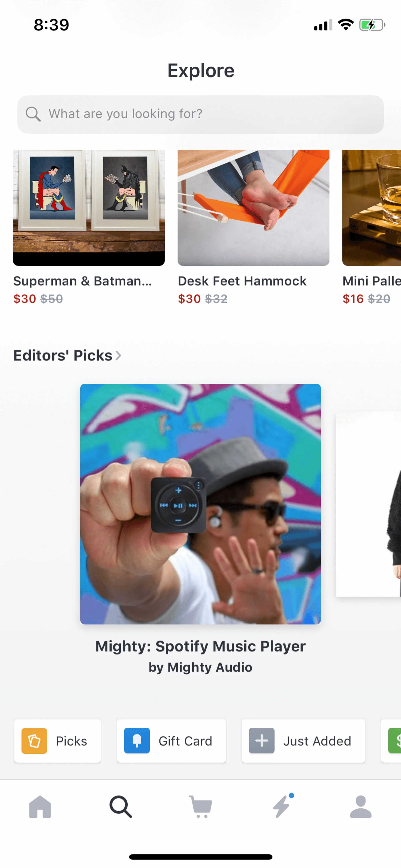Tap the blue Gift Card icon
Screen dimensions: 401x868
click(137, 741)
